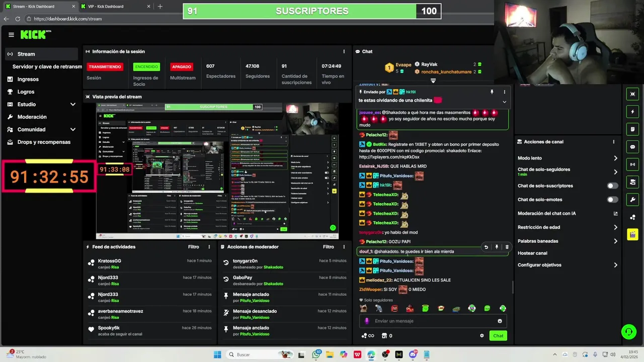Open the Stream sidebar section

pyautogui.click(x=41, y=54)
